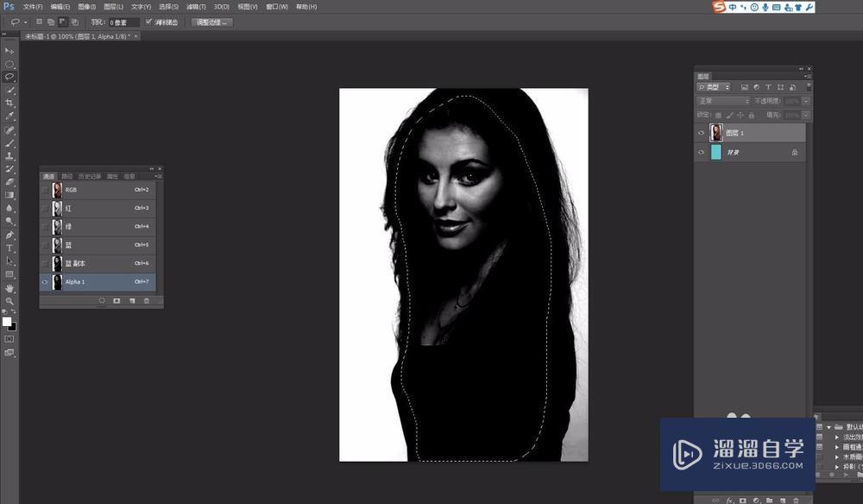The height and width of the screenshot is (504, 863).
Task: Select the Dodge tool
Action: [x=9, y=222]
